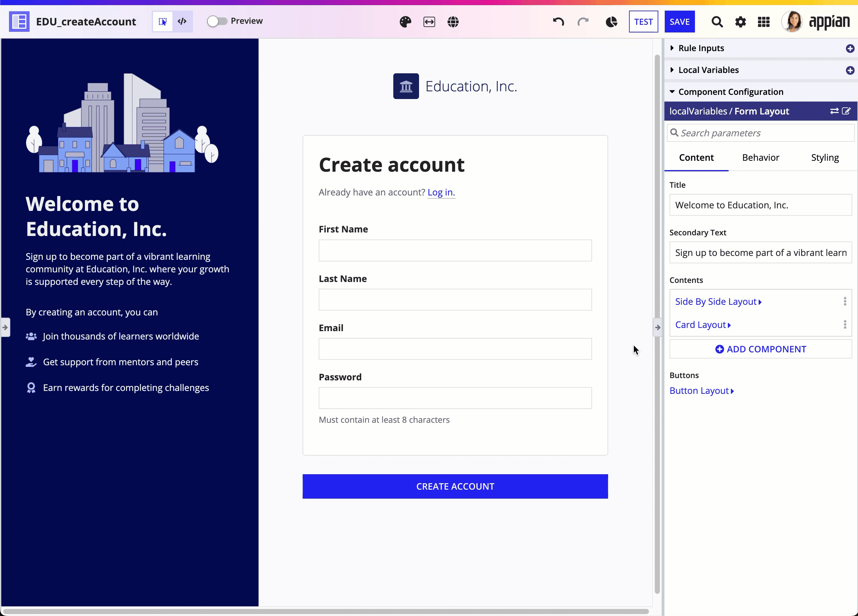Open the color palette theme icon
The height and width of the screenshot is (616, 858).
405,22
